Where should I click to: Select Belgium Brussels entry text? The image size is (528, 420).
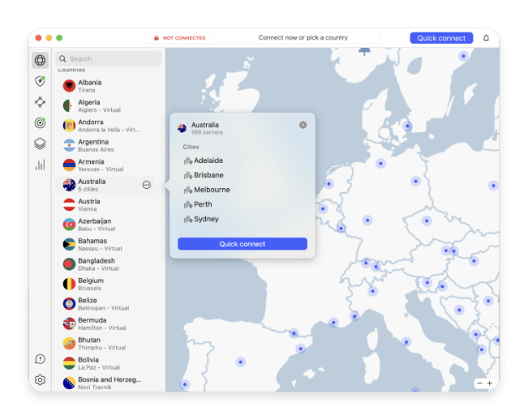click(91, 284)
